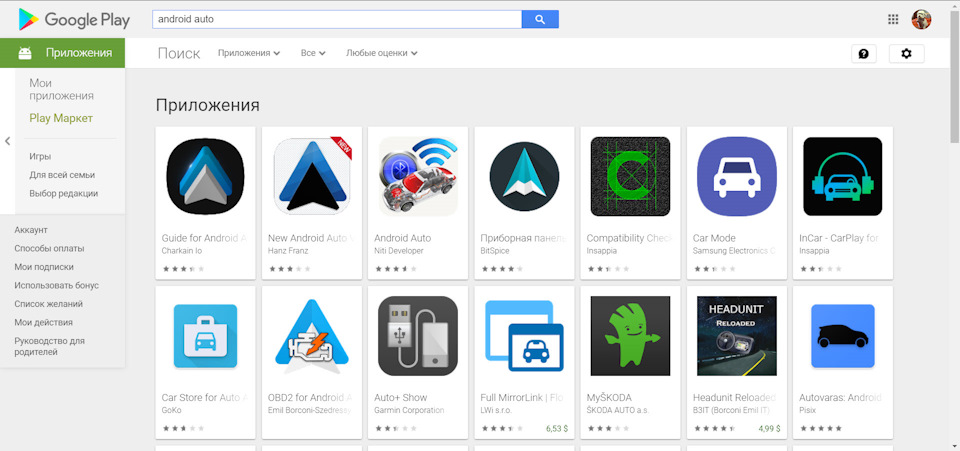The width and height of the screenshot is (960, 451).
Task: Open the settings gear button
Action: coord(907,54)
